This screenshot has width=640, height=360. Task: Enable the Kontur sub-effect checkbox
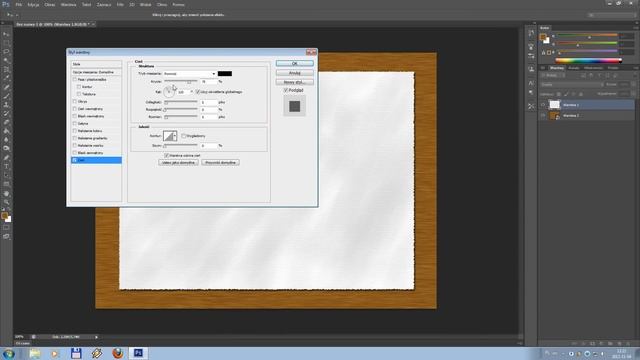click(x=79, y=87)
